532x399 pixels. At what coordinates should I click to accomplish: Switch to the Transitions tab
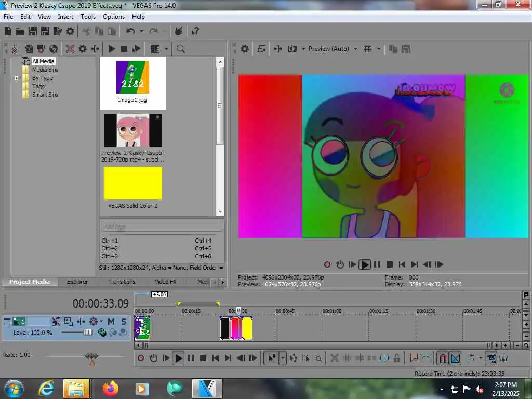click(122, 282)
